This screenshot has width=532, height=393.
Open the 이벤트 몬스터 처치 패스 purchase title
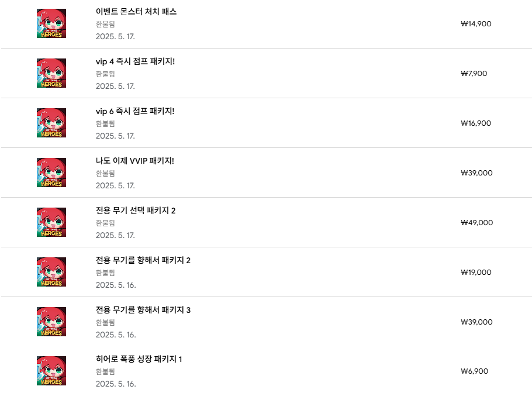tap(136, 12)
